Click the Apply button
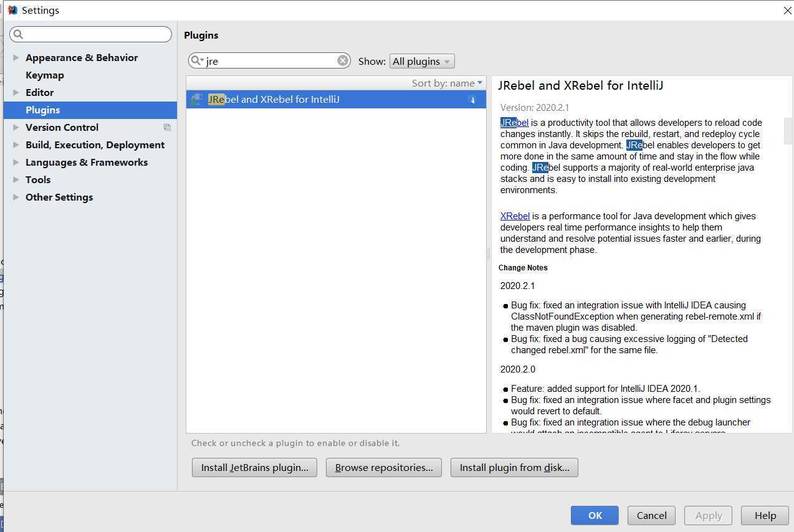This screenshot has width=794, height=532. (x=708, y=515)
